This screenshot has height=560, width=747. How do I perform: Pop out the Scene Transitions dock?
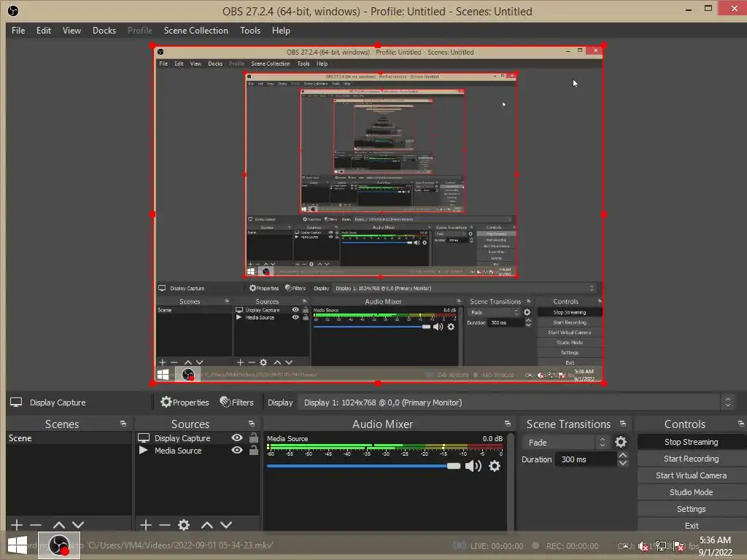pos(623,424)
